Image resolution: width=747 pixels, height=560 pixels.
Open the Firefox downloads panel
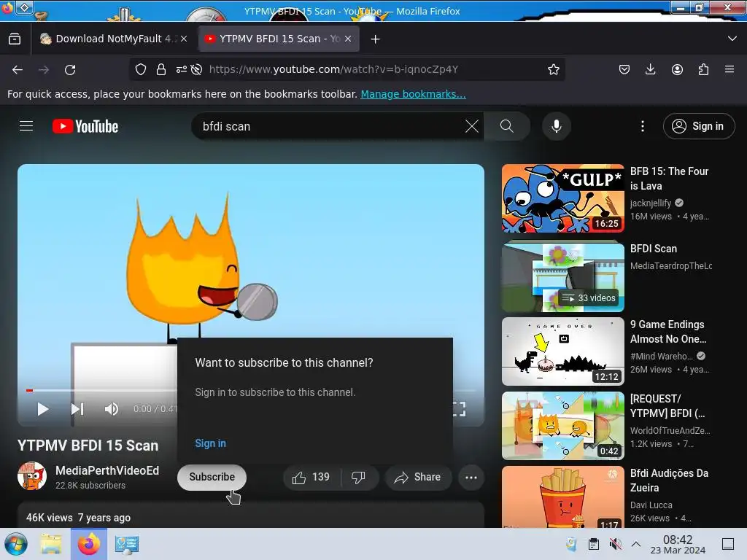coord(650,69)
